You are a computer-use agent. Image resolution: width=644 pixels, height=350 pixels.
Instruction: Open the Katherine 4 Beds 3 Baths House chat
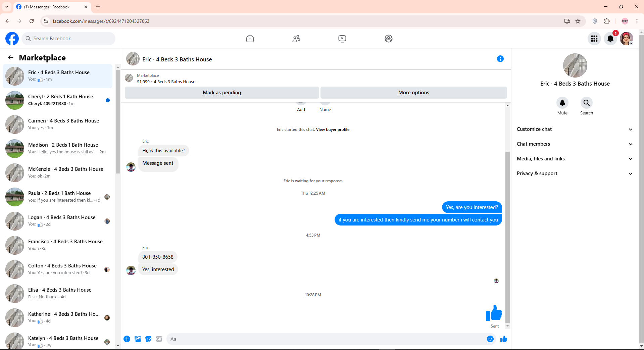click(58, 318)
